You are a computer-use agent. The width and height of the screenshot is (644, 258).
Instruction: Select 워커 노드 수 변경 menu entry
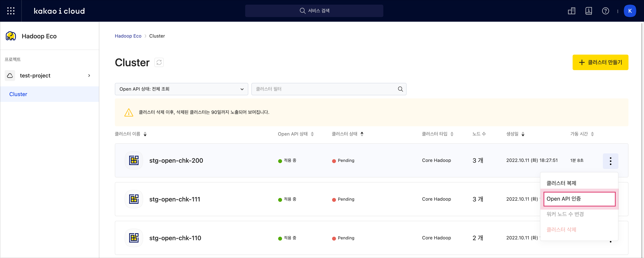(579, 214)
